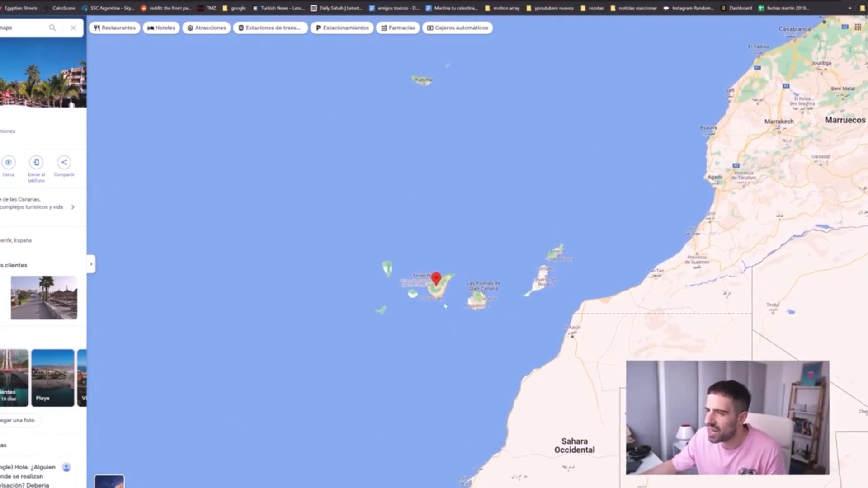This screenshot has width=868, height=488.
Task: Select the Farmacias chip
Action: pyautogui.click(x=398, y=28)
